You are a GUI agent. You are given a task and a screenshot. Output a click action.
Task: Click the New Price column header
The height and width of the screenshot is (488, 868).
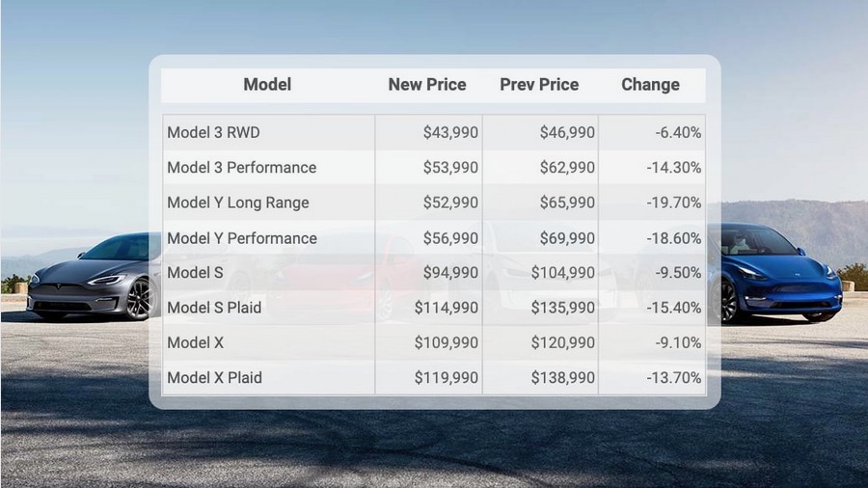point(426,85)
